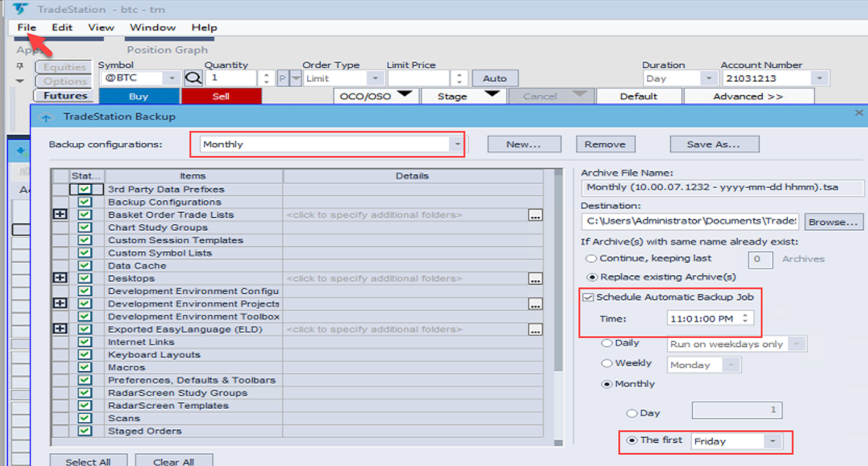Open the Backup configurations dropdown
The height and width of the screenshot is (466, 868).
coord(456,144)
